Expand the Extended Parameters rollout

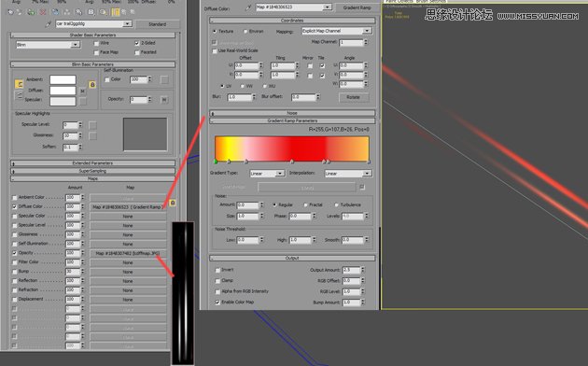(x=92, y=163)
